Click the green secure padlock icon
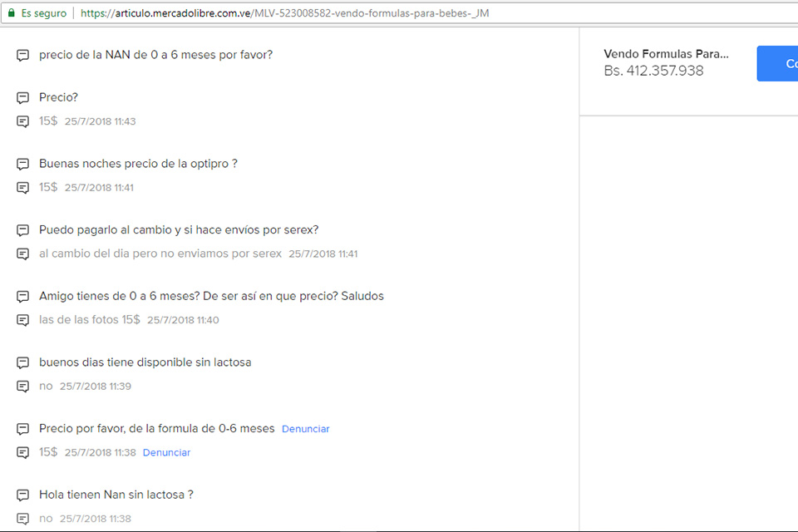 [10, 13]
